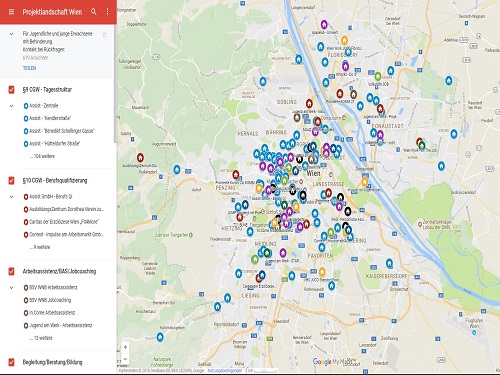Click the search magnifier icon in header
Image resolution: width=500 pixels, height=375 pixels.
point(94,12)
